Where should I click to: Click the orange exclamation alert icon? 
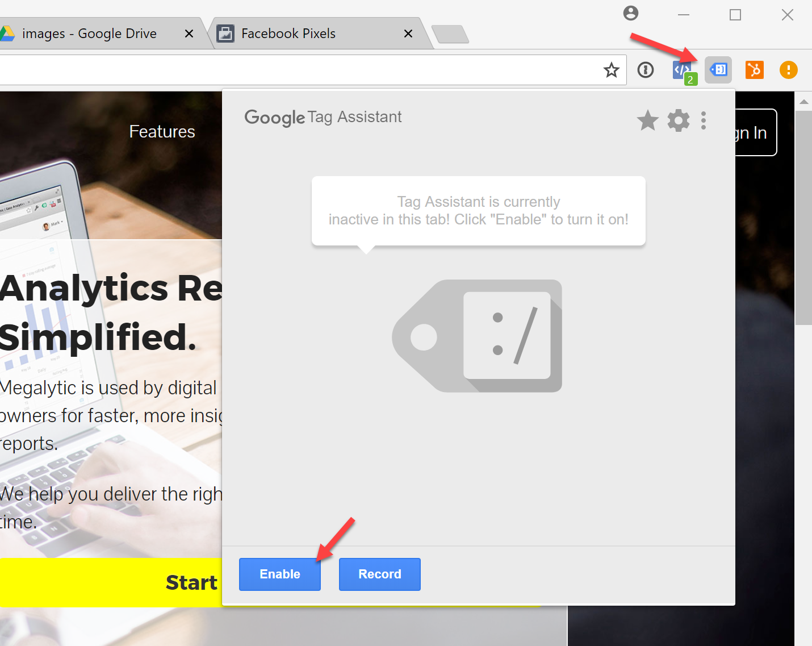coord(788,70)
